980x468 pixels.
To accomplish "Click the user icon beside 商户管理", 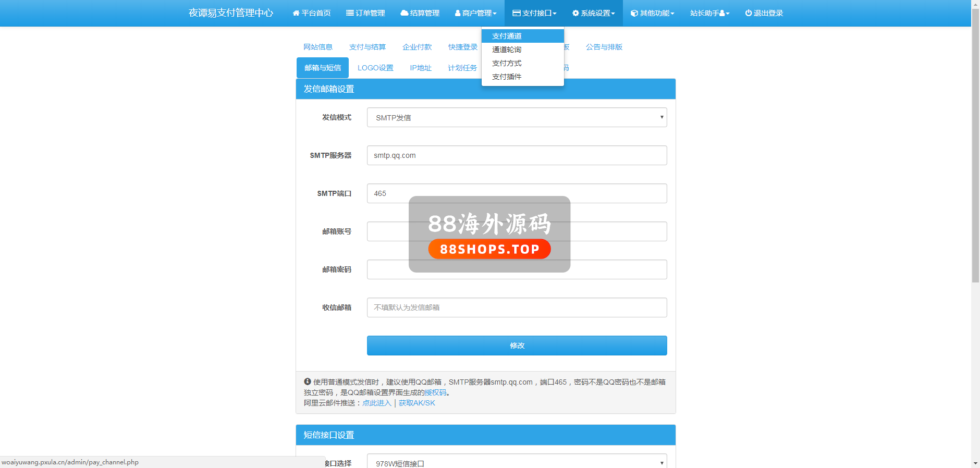I will pos(458,13).
